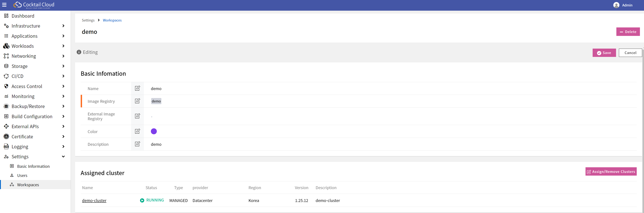Open the Dashboard page

tap(23, 16)
